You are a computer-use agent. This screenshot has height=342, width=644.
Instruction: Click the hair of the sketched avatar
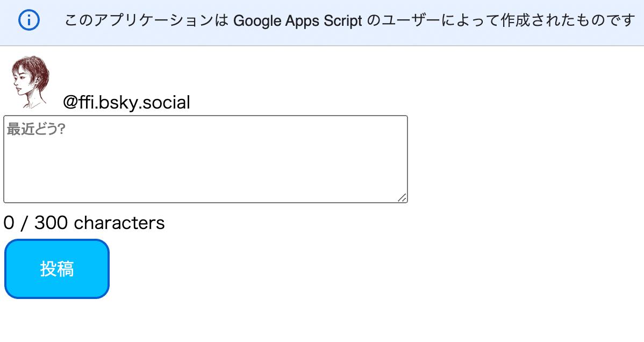click(33, 67)
